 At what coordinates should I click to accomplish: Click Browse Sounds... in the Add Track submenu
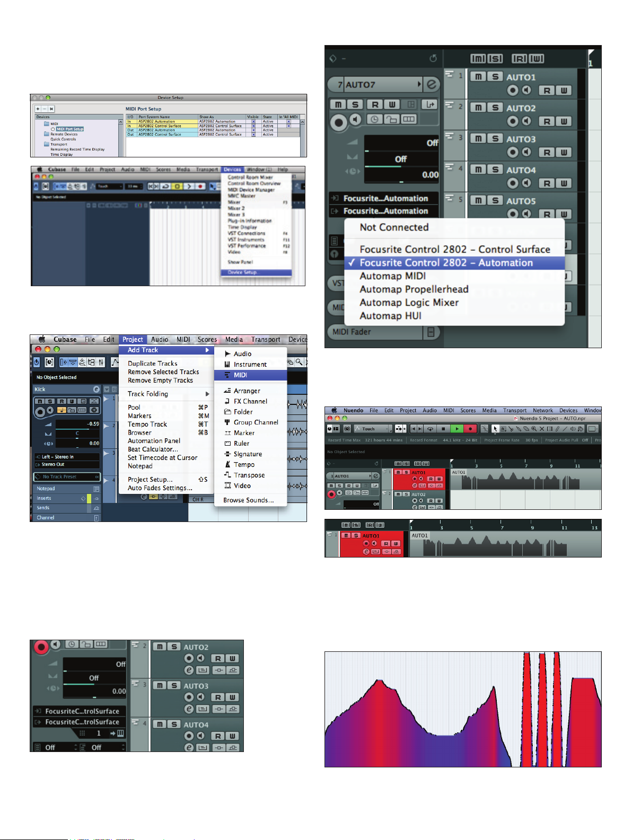tap(251, 500)
